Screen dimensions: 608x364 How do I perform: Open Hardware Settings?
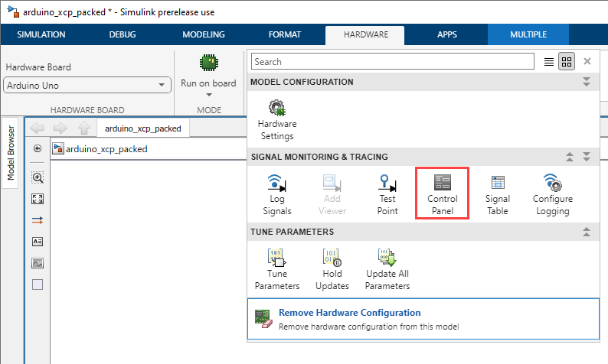coord(277,119)
